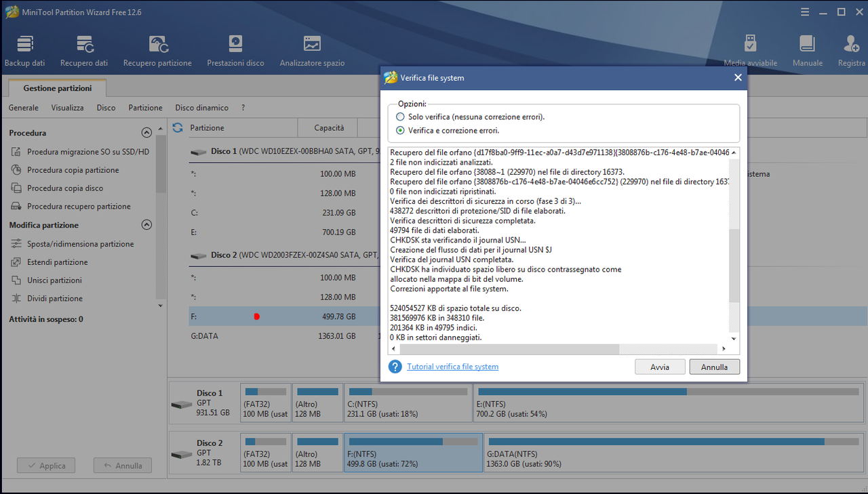Select G:DATA(NTFS) block in disk map
The image size is (868, 494).
click(x=674, y=452)
